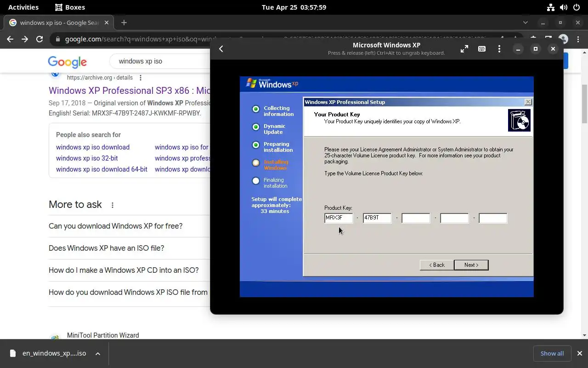588x368 pixels.
Task: Click first product key field MRX3F
Action: pos(339,218)
